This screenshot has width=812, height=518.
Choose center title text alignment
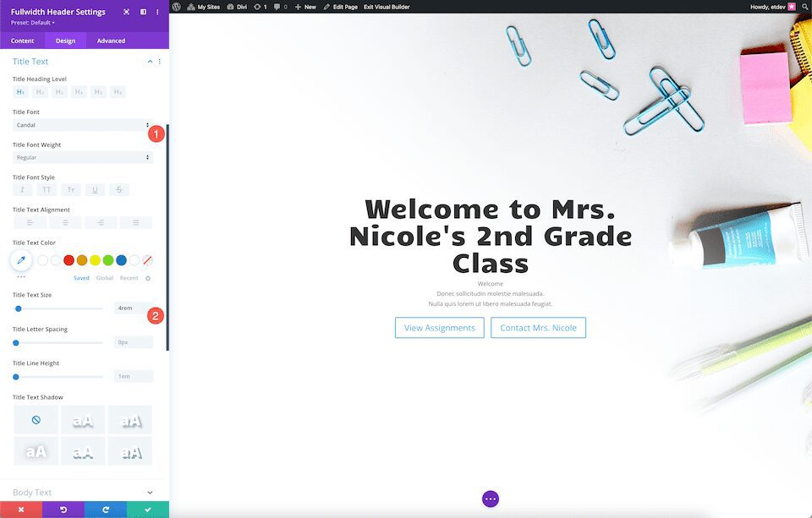pos(65,222)
